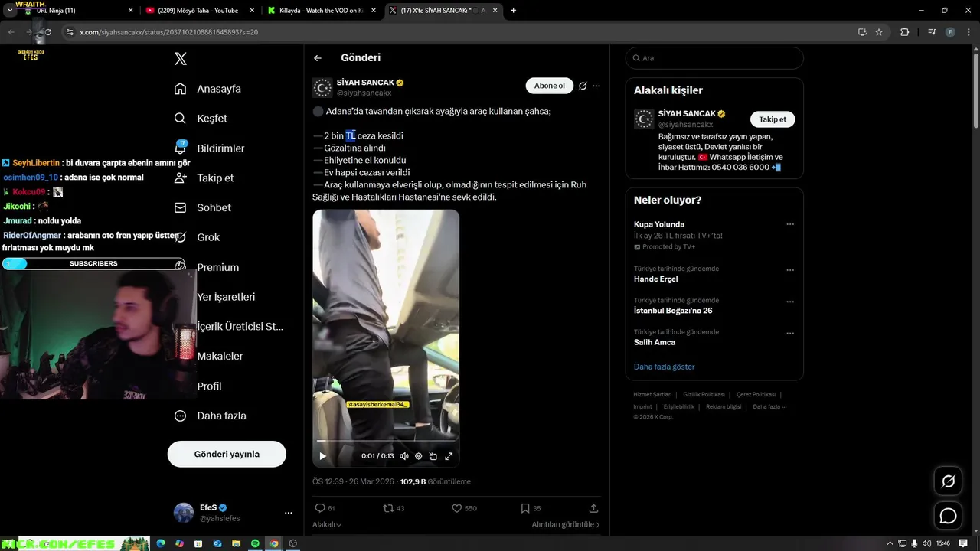Bookmark this page star icon

[879, 32]
